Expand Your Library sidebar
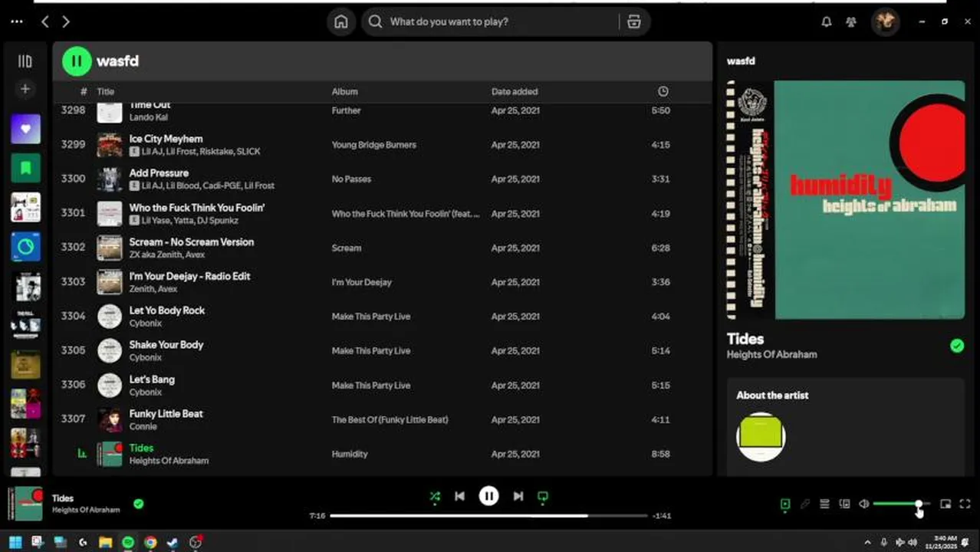The image size is (980, 552). pos(25,61)
